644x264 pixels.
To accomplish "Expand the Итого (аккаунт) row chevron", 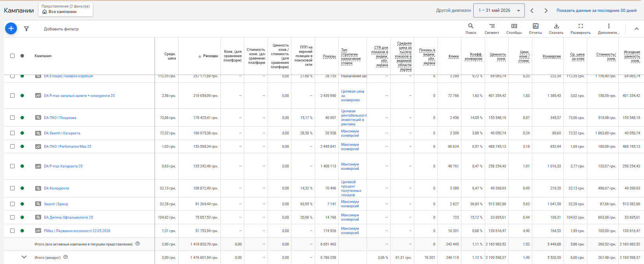I will pos(24,257).
